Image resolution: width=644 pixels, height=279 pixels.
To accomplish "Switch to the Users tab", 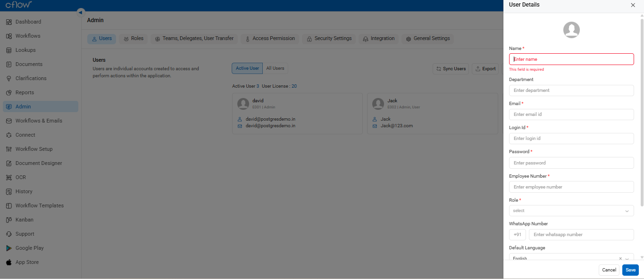I will [x=101, y=39].
